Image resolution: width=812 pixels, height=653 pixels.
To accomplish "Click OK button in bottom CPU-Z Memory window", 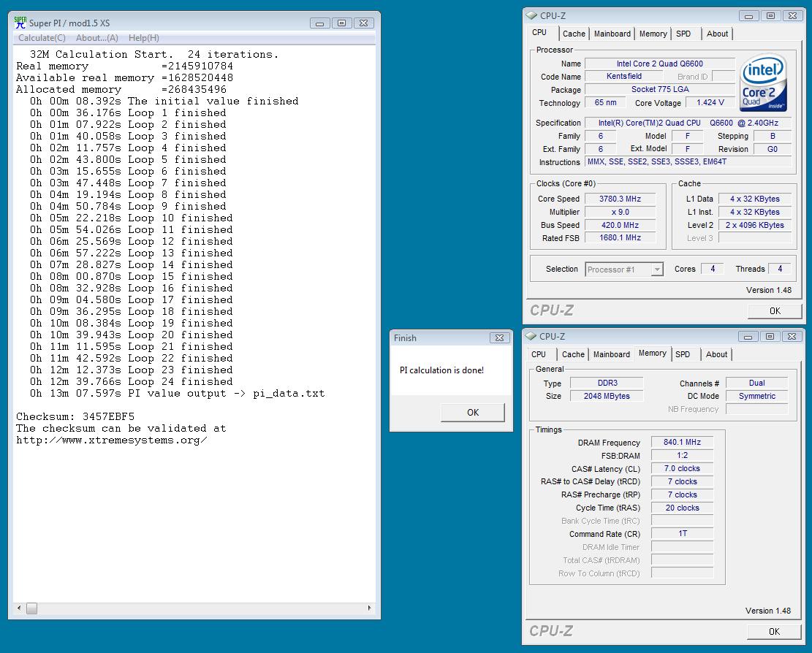I will [x=774, y=632].
